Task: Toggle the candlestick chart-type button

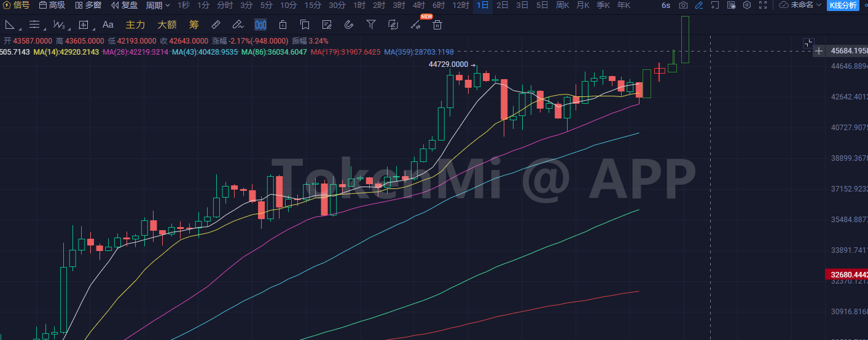Action: coord(260,25)
